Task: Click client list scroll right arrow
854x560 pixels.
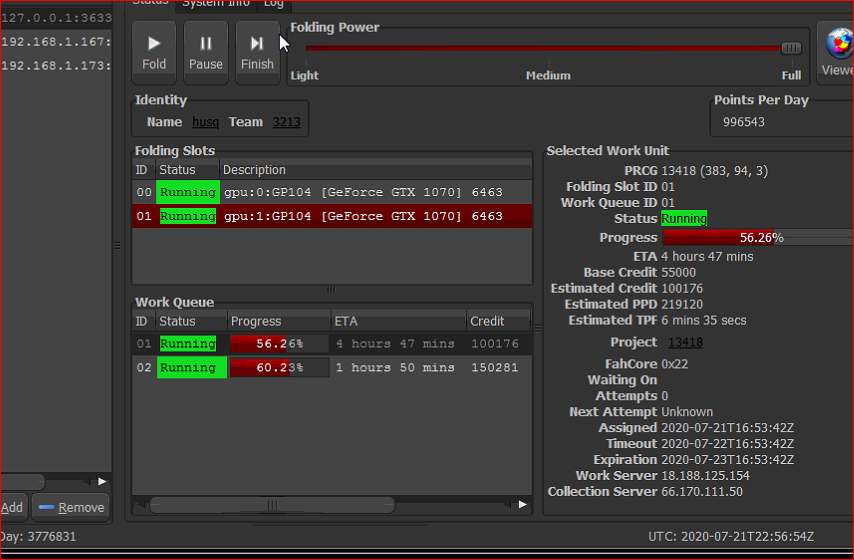Action: [102, 482]
